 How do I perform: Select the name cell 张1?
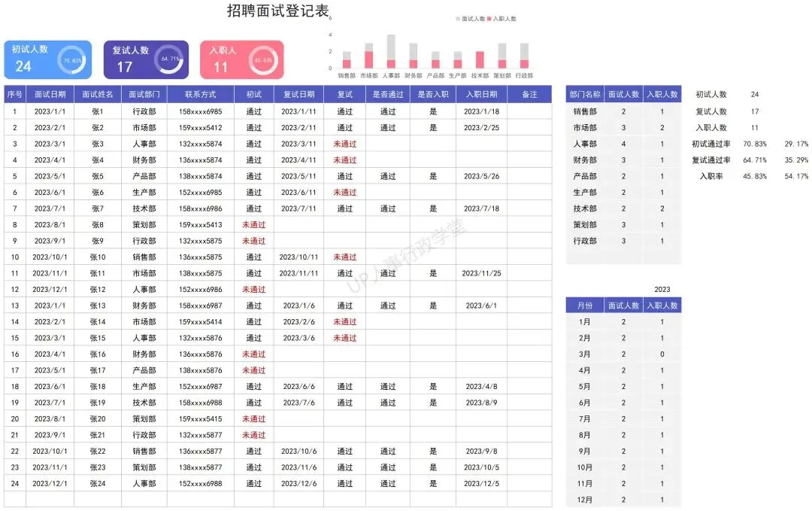click(97, 111)
